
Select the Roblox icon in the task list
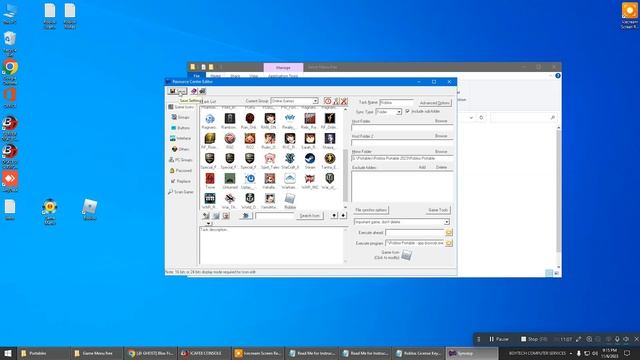[290, 199]
